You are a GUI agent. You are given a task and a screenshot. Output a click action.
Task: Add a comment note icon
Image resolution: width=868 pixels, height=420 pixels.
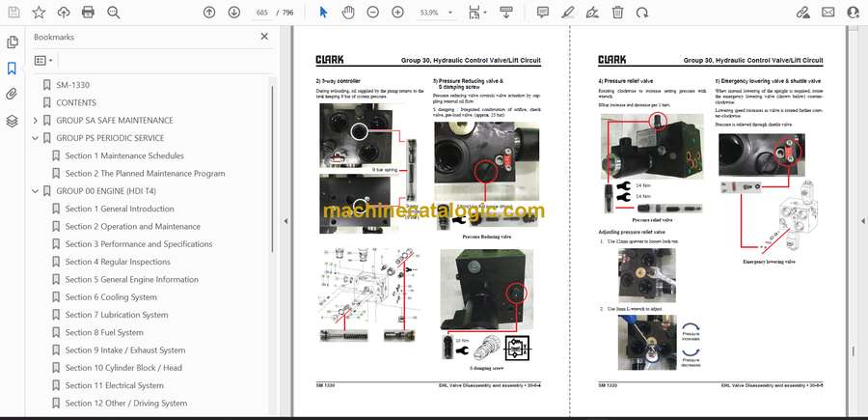coord(542,13)
